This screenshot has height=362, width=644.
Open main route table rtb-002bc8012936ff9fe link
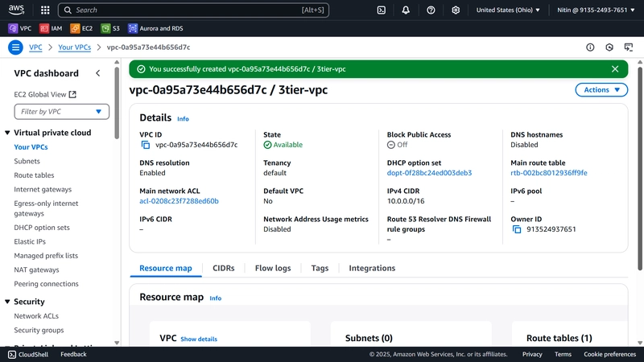(x=549, y=173)
